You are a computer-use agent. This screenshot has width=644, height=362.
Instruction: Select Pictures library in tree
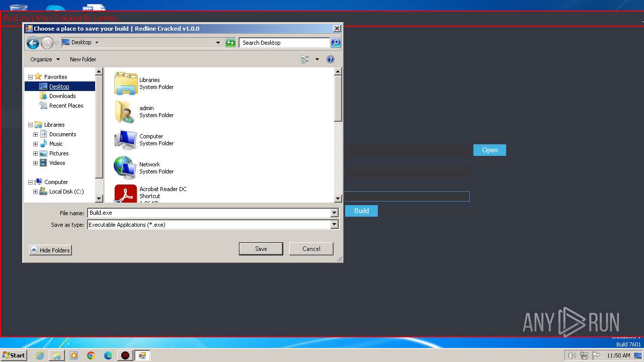click(x=59, y=153)
